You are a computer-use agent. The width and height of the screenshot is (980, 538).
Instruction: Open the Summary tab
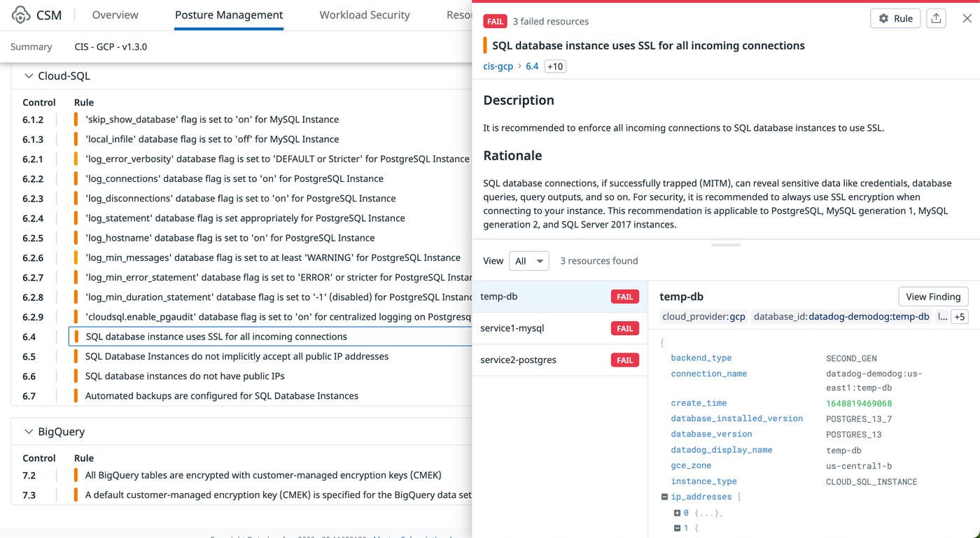31,46
